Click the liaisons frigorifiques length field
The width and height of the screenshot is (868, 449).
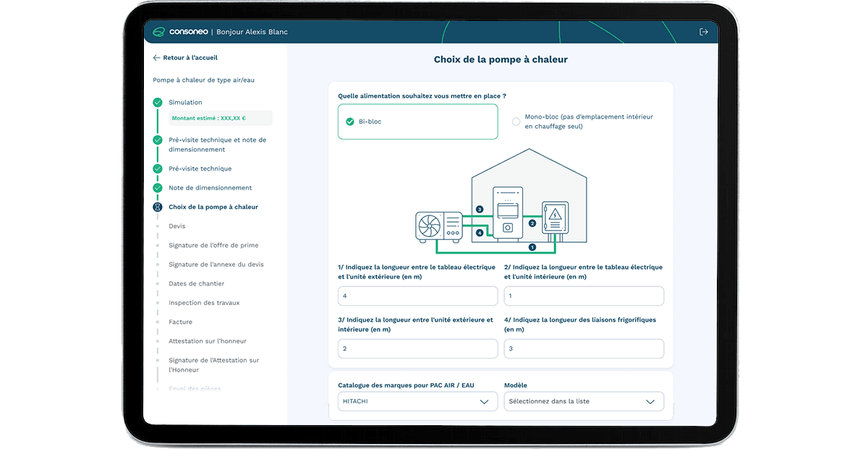coord(583,348)
